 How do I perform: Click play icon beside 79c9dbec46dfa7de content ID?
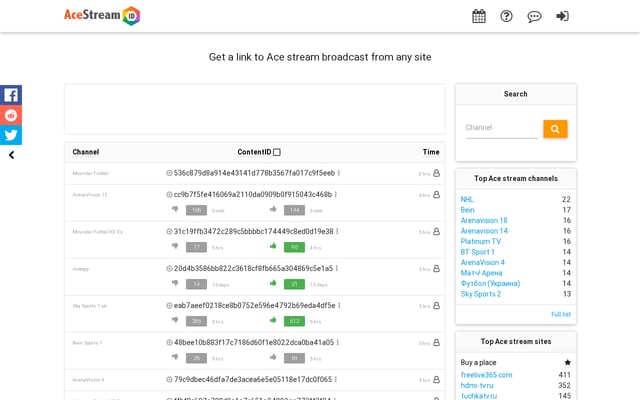click(x=169, y=380)
